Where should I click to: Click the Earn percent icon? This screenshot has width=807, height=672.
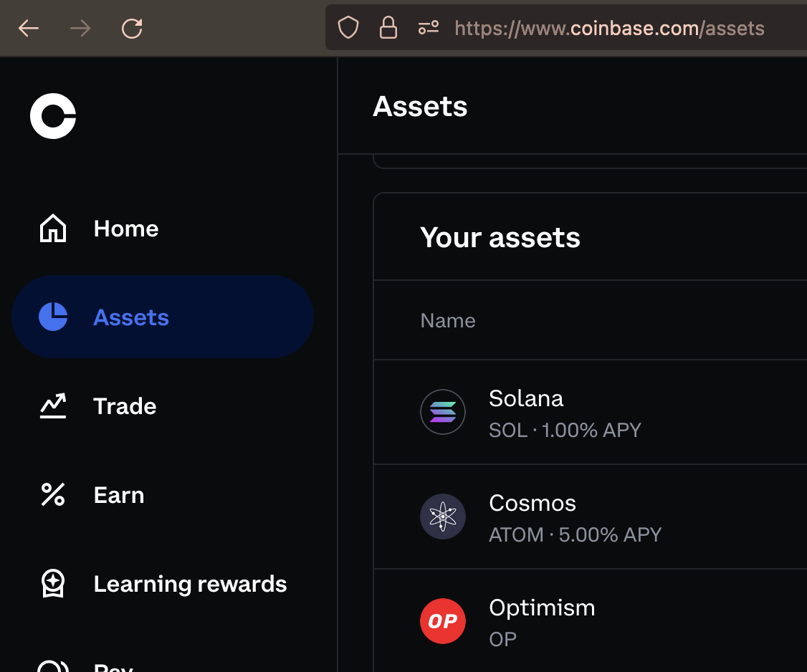coord(53,494)
